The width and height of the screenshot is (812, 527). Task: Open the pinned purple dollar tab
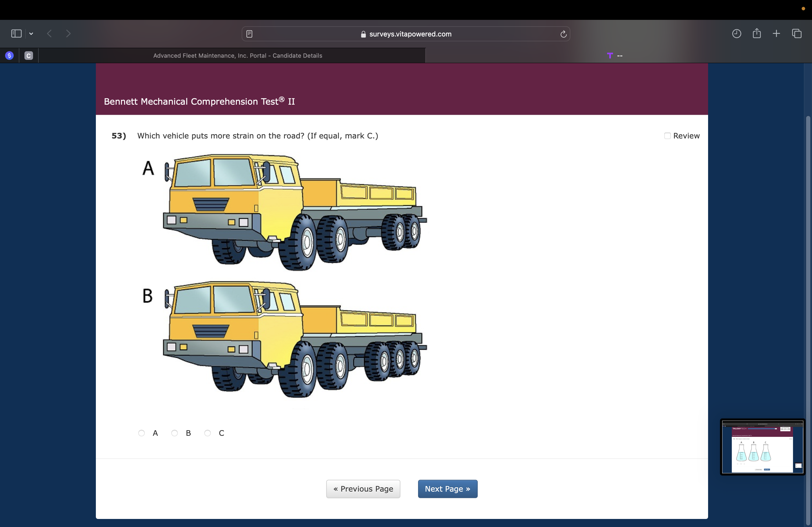click(10, 56)
